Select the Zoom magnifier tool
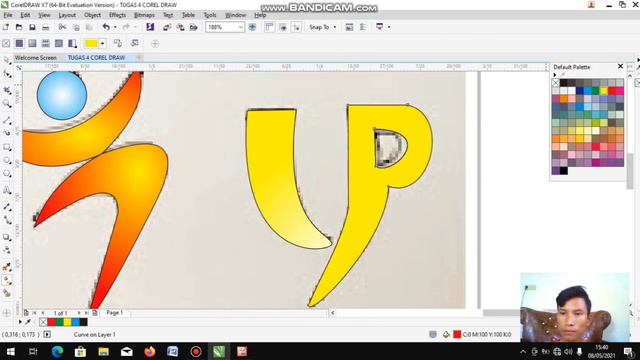Viewport: 640px width, 360px height. (7, 104)
